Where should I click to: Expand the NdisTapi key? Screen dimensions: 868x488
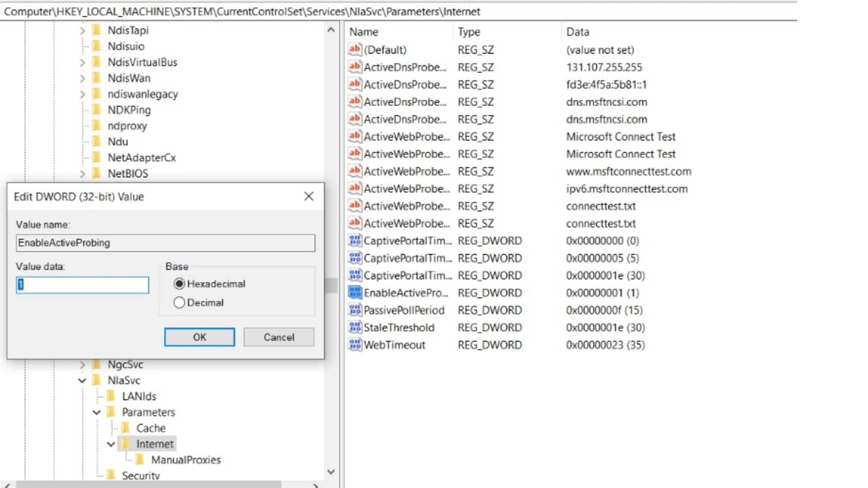pos(83,30)
